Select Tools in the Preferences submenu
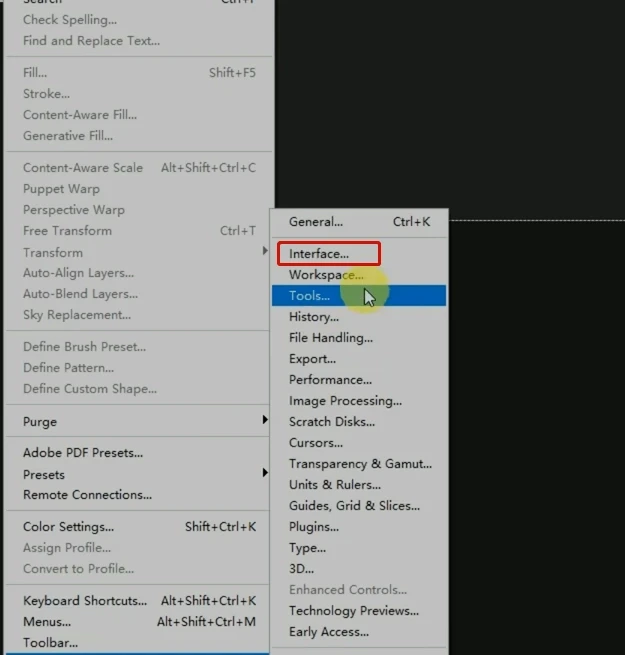 click(309, 296)
